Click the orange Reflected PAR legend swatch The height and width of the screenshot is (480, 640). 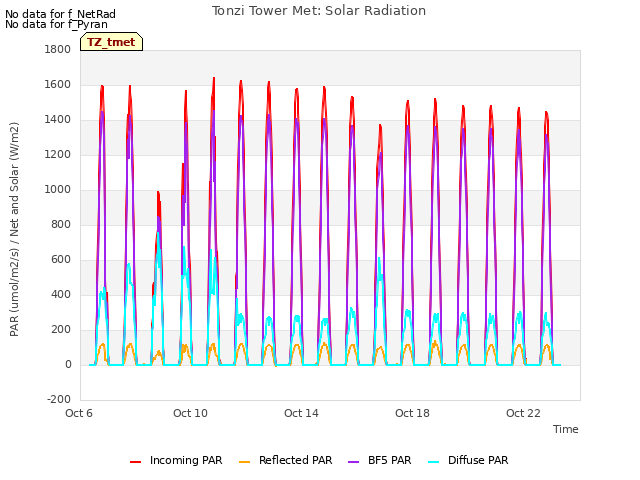tap(244, 462)
